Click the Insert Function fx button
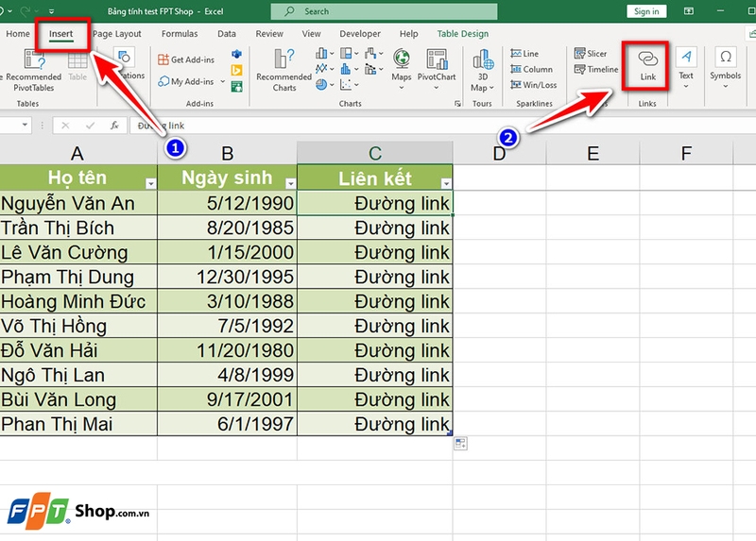The image size is (756, 541). (x=114, y=126)
